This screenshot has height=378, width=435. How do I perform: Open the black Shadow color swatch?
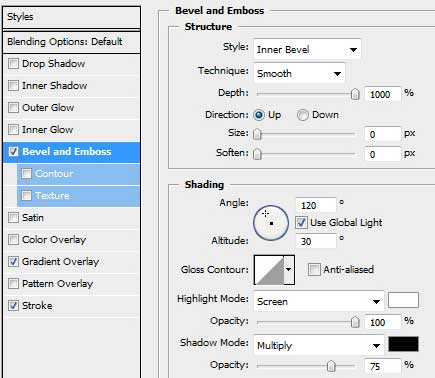tap(403, 344)
